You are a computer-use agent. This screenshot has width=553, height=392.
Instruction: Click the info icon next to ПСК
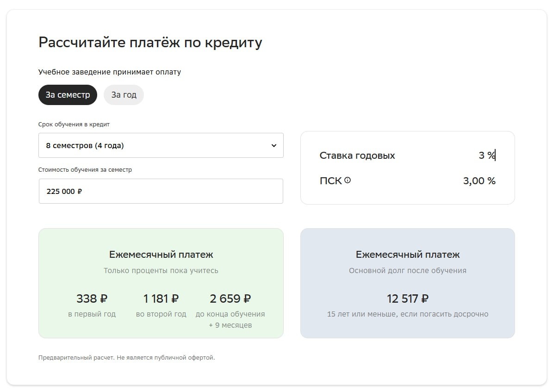(x=348, y=180)
